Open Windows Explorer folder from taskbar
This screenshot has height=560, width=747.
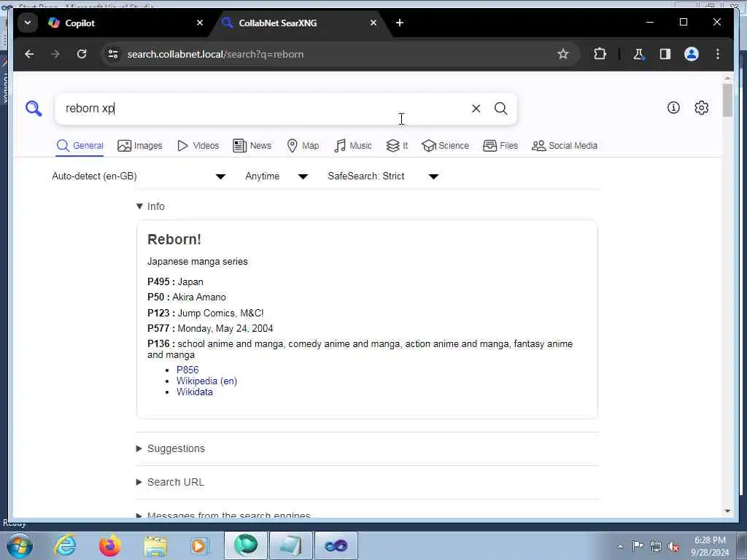155,545
